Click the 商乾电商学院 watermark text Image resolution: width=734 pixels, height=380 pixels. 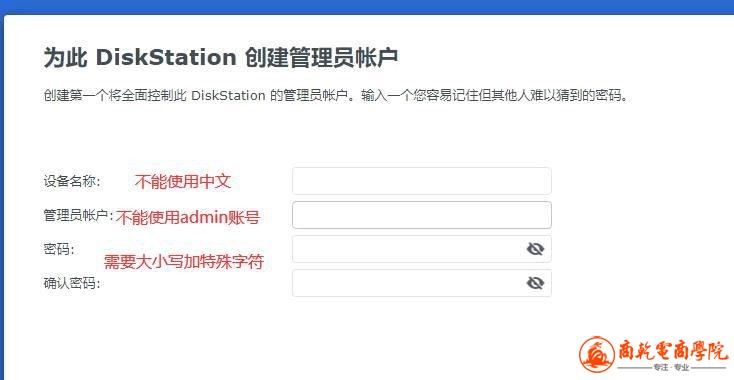[673, 351]
